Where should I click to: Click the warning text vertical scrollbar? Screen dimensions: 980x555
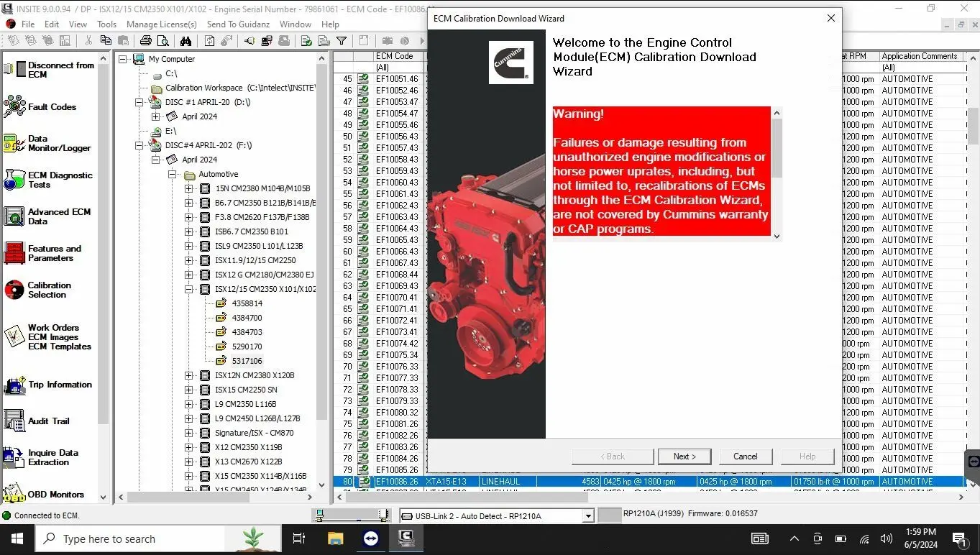pyautogui.click(x=776, y=174)
